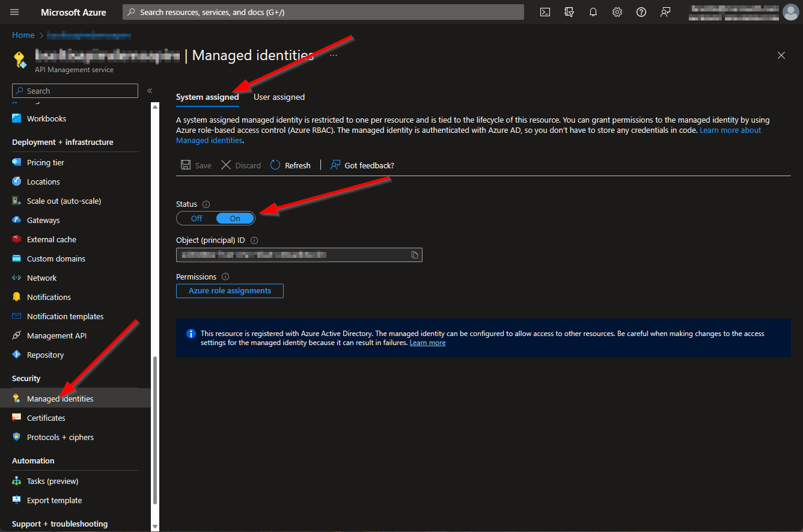Click the Refresh toolbar button
803x532 pixels.
pyautogui.click(x=291, y=165)
